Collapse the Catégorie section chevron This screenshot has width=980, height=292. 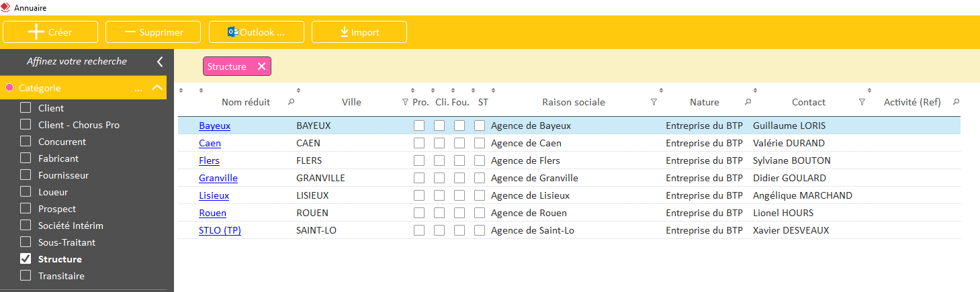pos(157,88)
